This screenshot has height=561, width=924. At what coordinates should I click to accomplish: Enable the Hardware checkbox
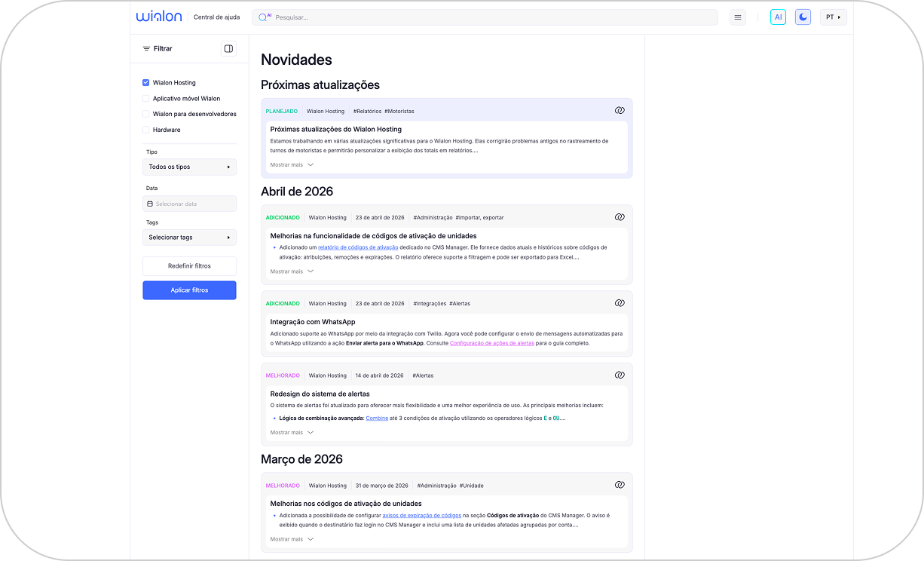[x=146, y=130]
